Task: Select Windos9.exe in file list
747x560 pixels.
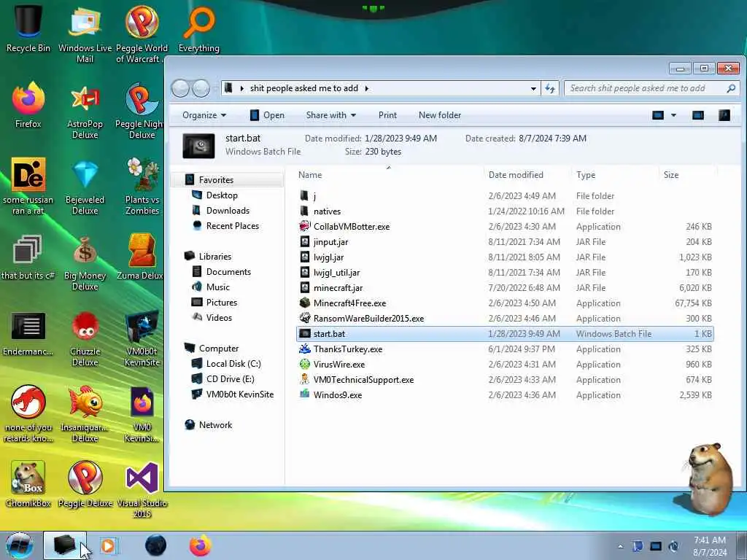Action: tap(505, 394)
